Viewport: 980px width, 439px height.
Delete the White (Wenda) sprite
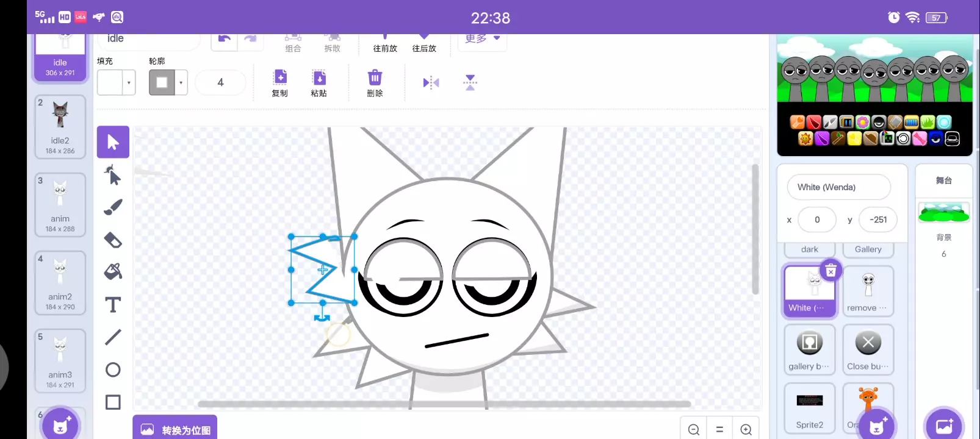pyautogui.click(x=830, y=271)
